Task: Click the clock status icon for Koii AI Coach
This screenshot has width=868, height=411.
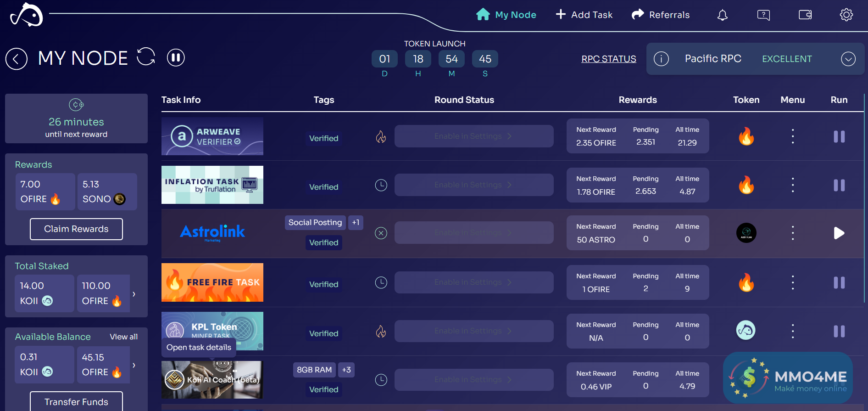Action: (381, 380)
